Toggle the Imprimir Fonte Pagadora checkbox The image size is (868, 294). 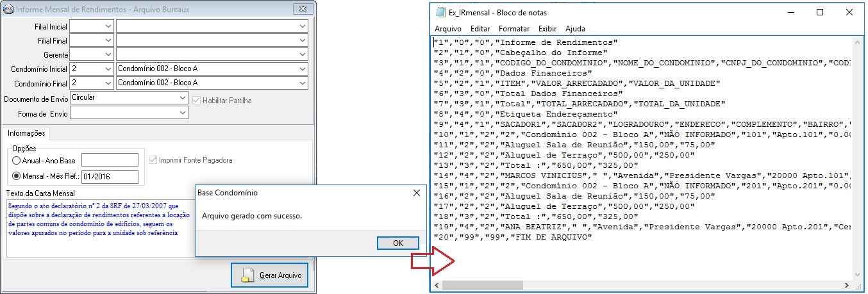(x=153, y=160)
